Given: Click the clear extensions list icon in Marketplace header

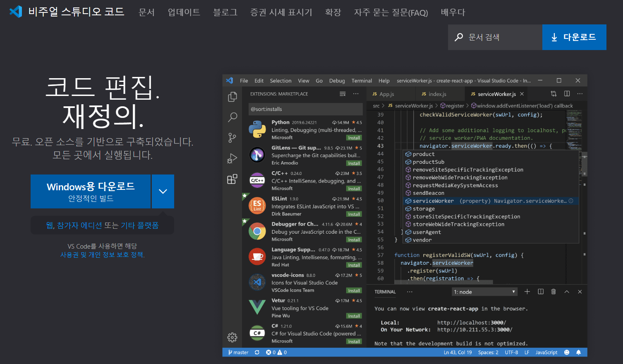Looking at the screenshot, I should [x=343, y=94].
